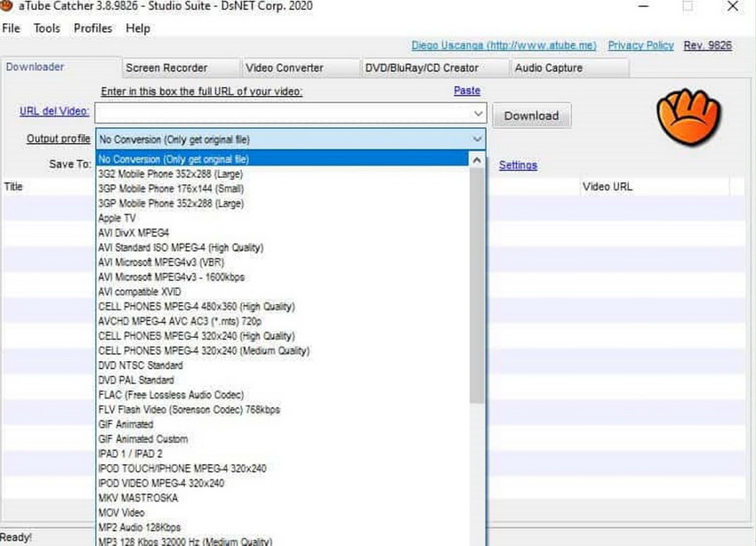The width and height of the screenshot is (756, 546).
Task: Open the Help menu
Action: [x=138, y=28]
